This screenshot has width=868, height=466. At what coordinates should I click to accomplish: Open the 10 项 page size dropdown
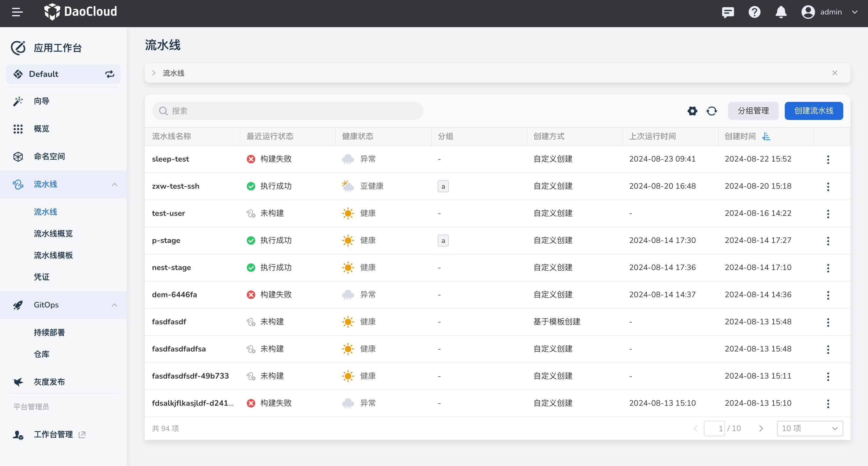[x=810, y=428]
